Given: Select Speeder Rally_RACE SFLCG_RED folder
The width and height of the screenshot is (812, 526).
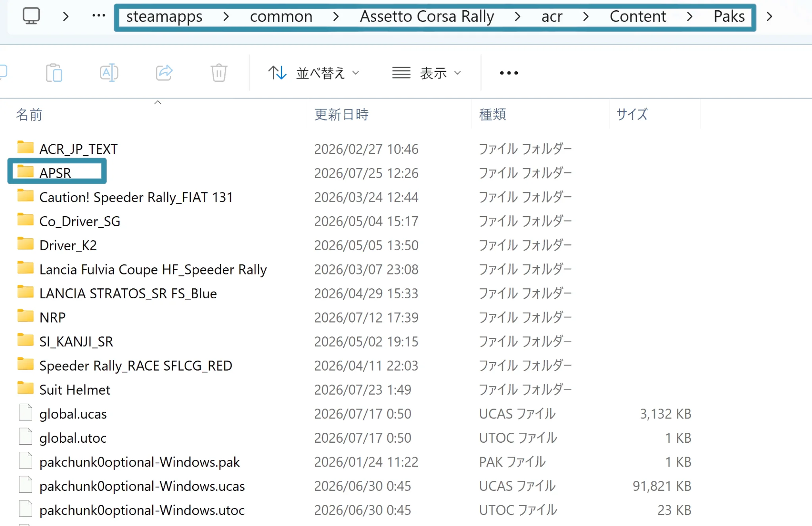Looking at the screenshot, I should pos(136,366).
